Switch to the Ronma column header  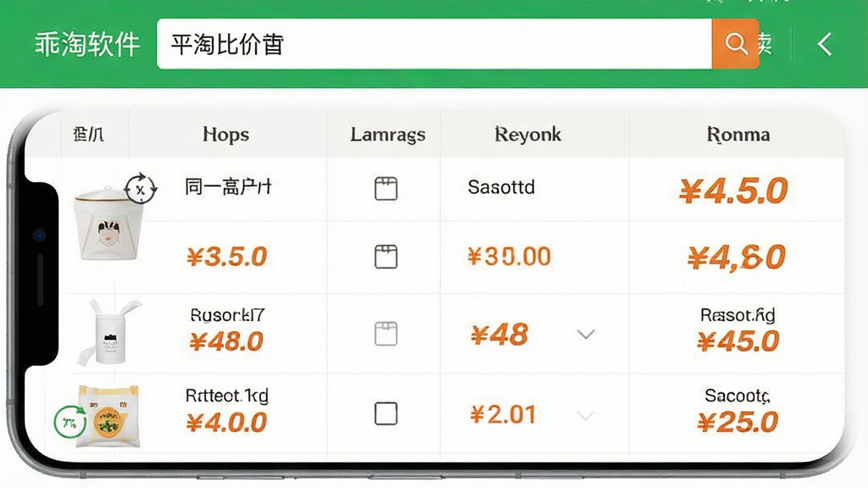click(738, 135)
